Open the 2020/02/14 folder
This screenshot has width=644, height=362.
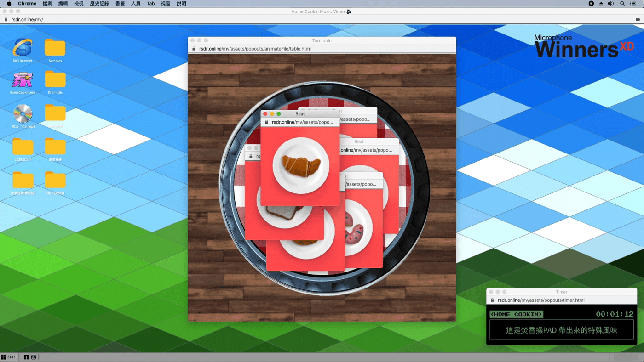point(23,149)
